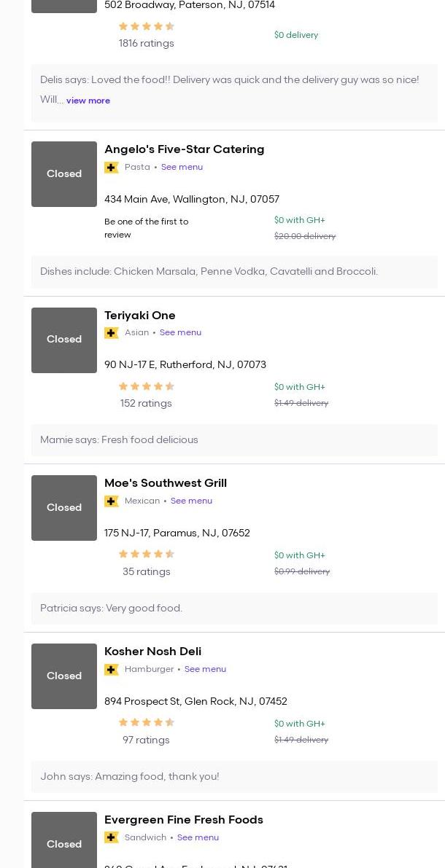
Task: Open the Teriyaki One restaurant title
Action: (140, 316)
